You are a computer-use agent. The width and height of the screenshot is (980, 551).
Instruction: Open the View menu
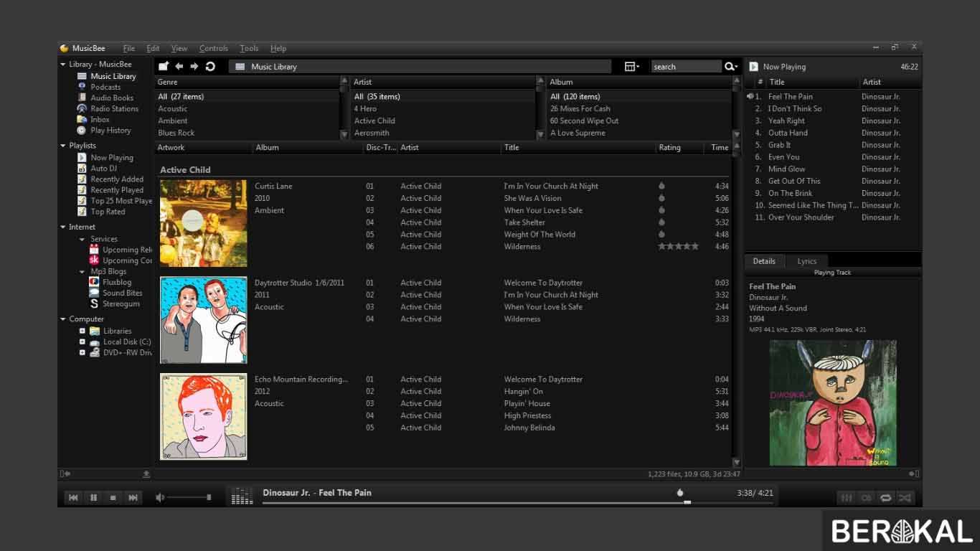point(179,48)
